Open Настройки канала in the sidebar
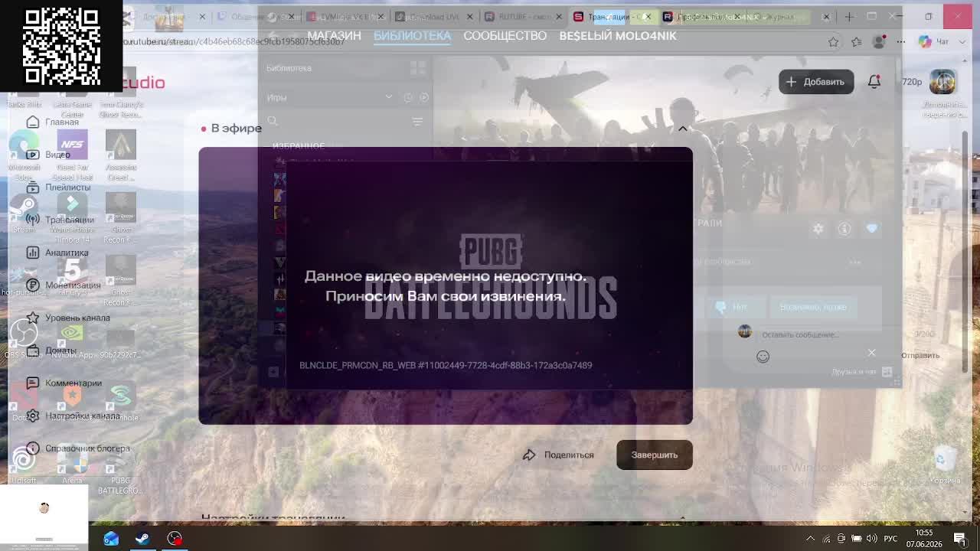The image size is (980, 551). (x=72, y=416)
